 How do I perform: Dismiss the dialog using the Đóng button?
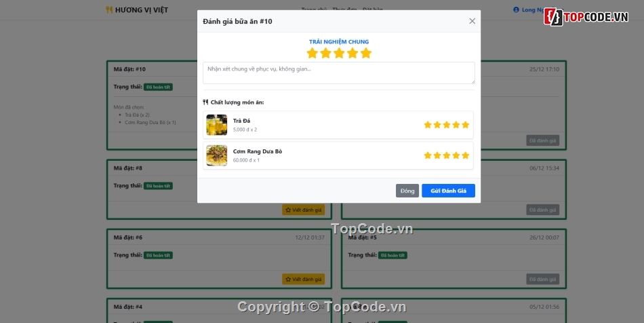click(x=407, y=191)
